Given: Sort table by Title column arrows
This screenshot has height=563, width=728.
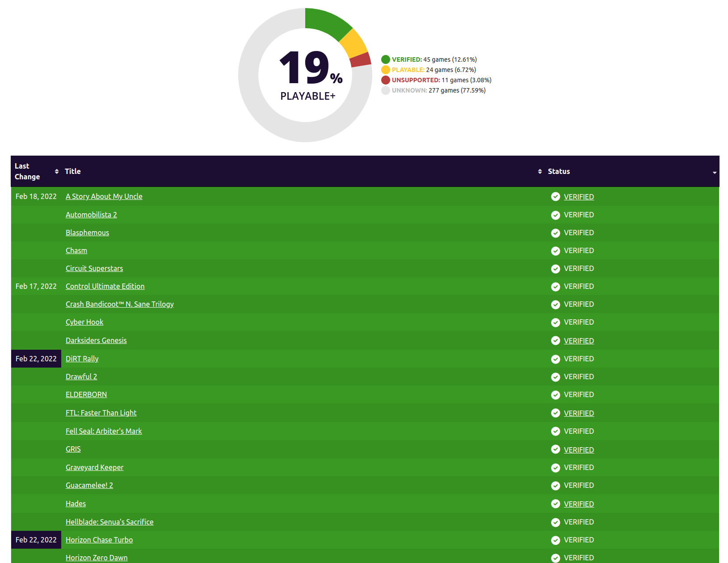Looking at the screenshot, I should coord(540,171).
